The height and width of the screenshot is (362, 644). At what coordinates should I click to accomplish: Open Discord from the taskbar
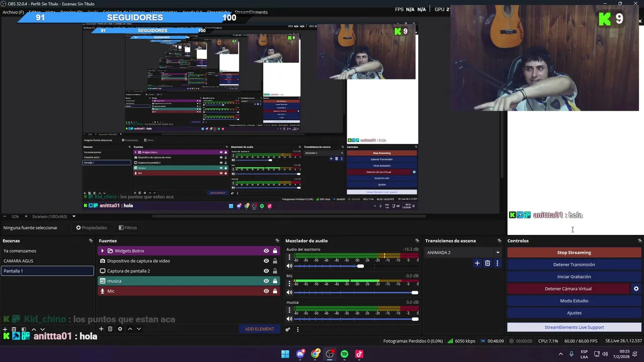300,354
